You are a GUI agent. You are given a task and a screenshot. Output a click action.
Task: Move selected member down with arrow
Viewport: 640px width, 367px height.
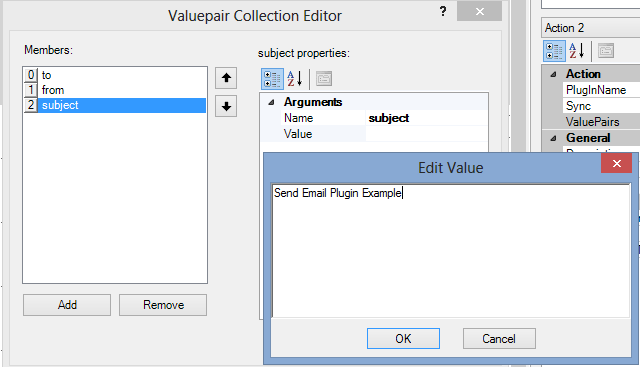tap(226, 107)
